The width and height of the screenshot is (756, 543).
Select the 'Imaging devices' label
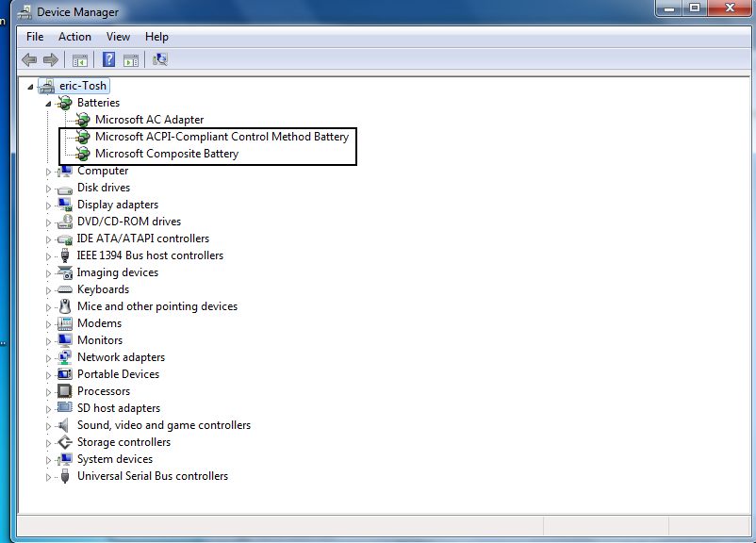click(x=118, y=272)
